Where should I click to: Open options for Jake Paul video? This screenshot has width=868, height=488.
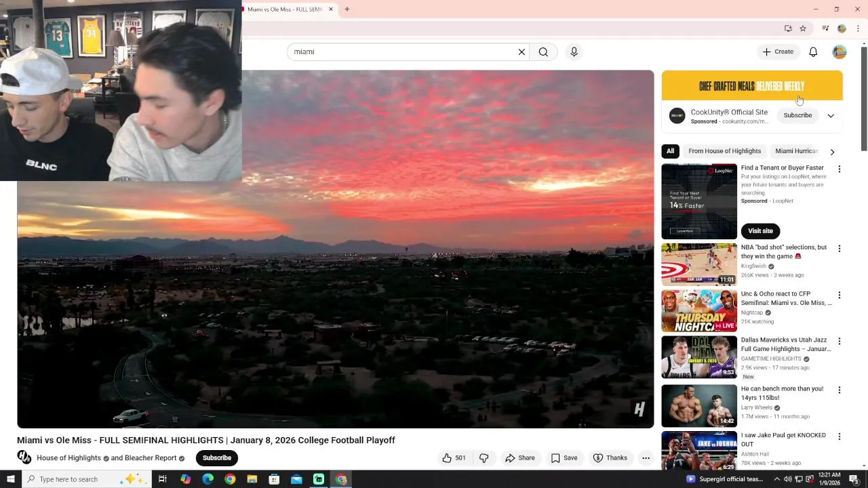pyautogui.click(x=840, y=436)
